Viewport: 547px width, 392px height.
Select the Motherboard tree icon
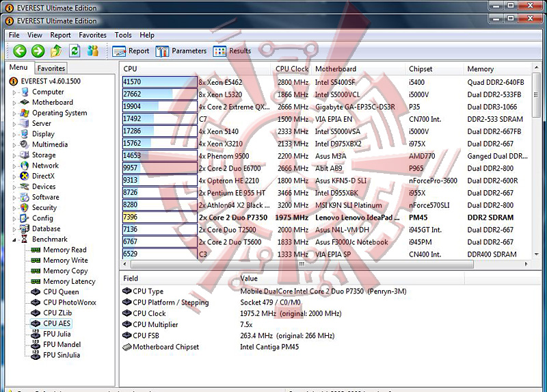point(25,103)
